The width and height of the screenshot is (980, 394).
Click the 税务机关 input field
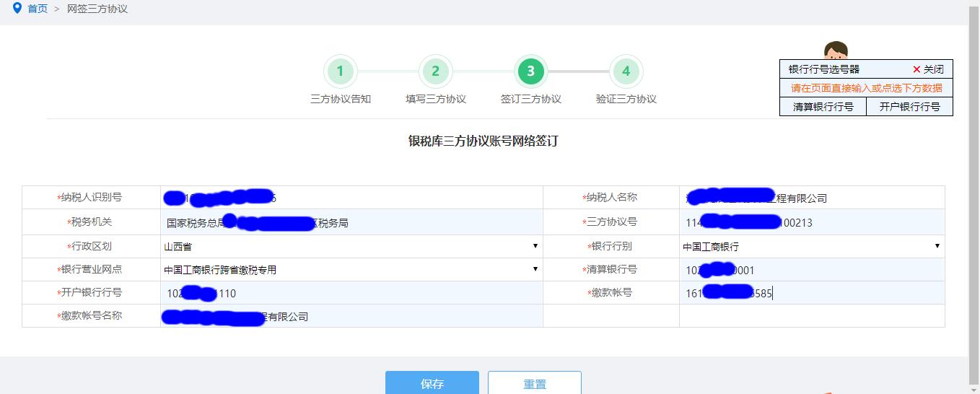351,222
